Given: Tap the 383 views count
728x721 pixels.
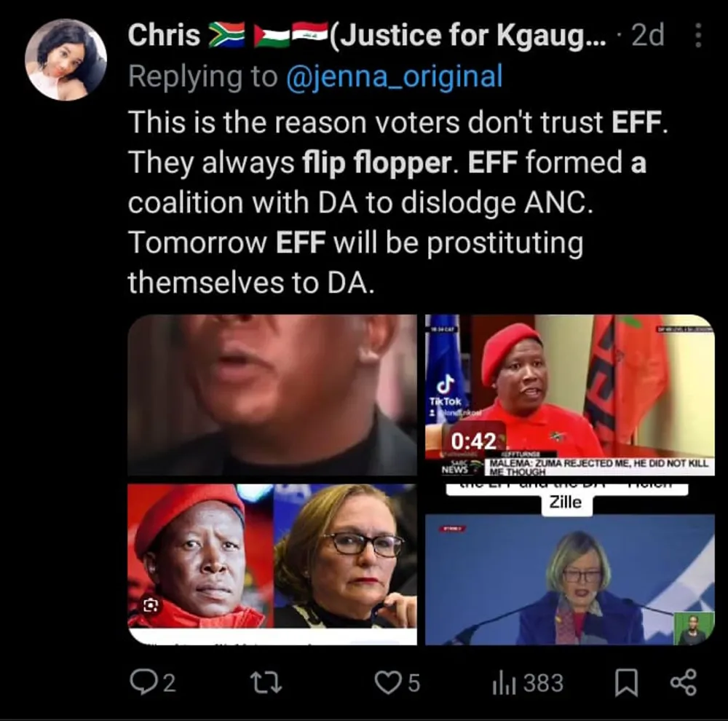Looking at the screenshot, I should point(543,683).
